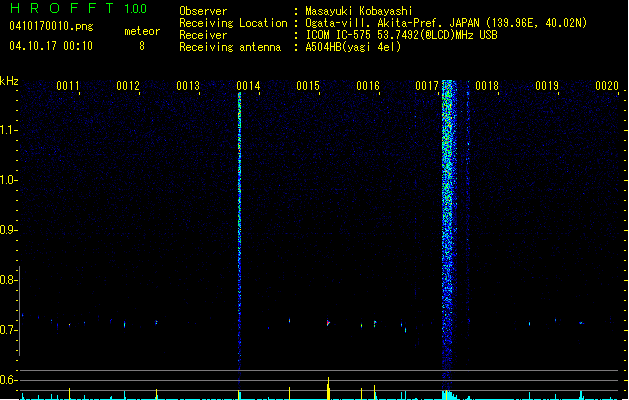Click time marker 0016
This screenshot has width=629, height=400.
[x=368, y=86]
